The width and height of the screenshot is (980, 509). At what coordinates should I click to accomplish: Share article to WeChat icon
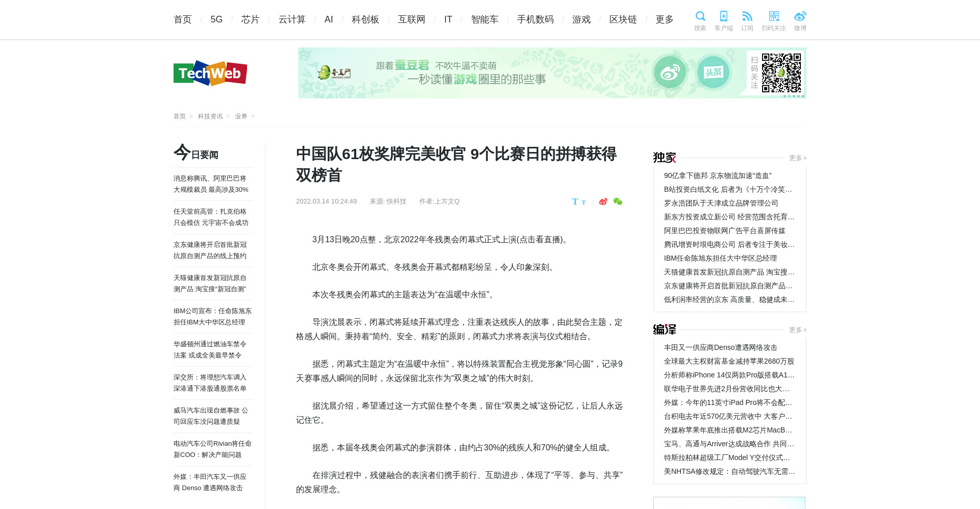click(x=618, y=201)
